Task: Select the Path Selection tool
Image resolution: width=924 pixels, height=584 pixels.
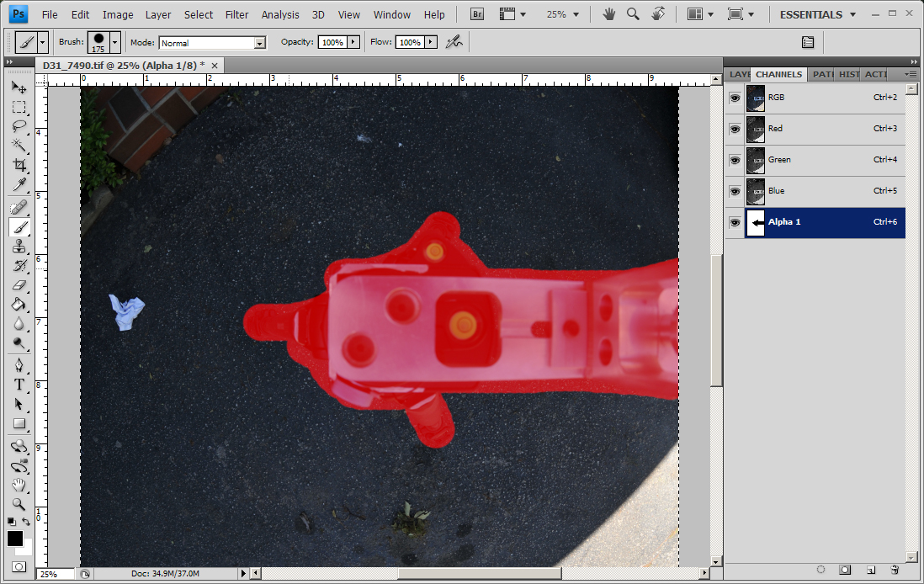Action: pos(19,404)
